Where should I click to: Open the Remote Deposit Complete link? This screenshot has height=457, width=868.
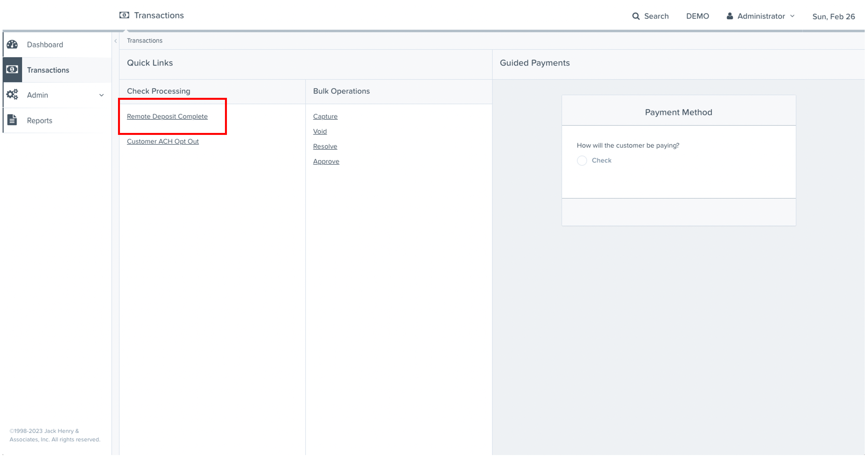point(167,116)
